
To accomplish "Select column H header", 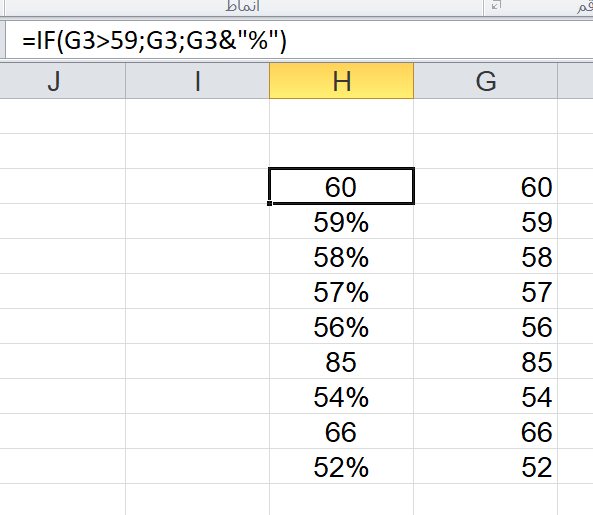I will pos(342,81).
